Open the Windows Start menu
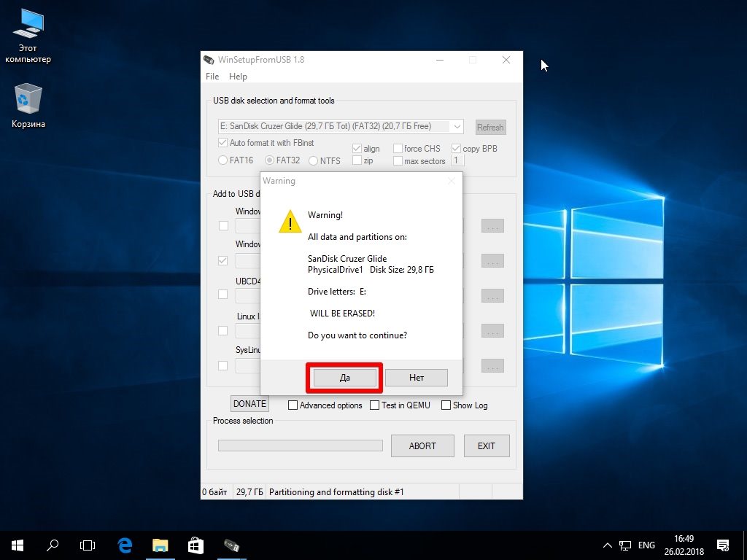The height and width of the screenshot is (560, 747). click(x=18, y=545)
